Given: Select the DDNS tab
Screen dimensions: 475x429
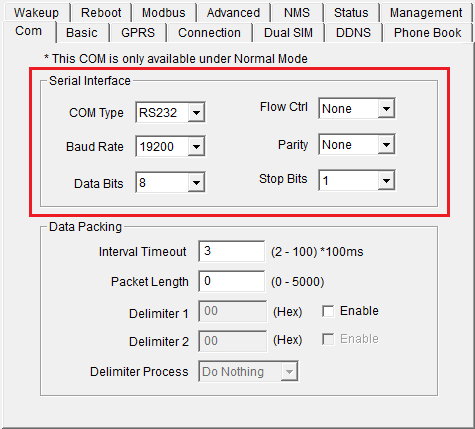Looking at the screenshot, I should (353, 33).
